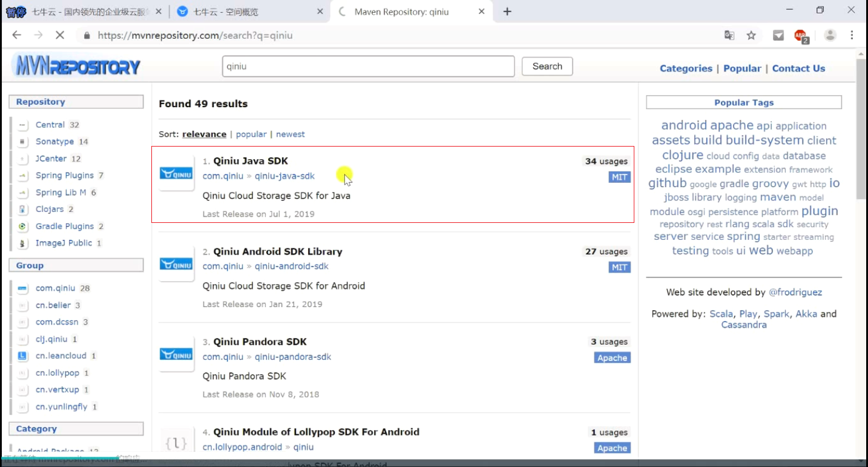Open Contact Us page
This screenshot has height=467, width=868.
pyautogui.click(x=798, y=68)
